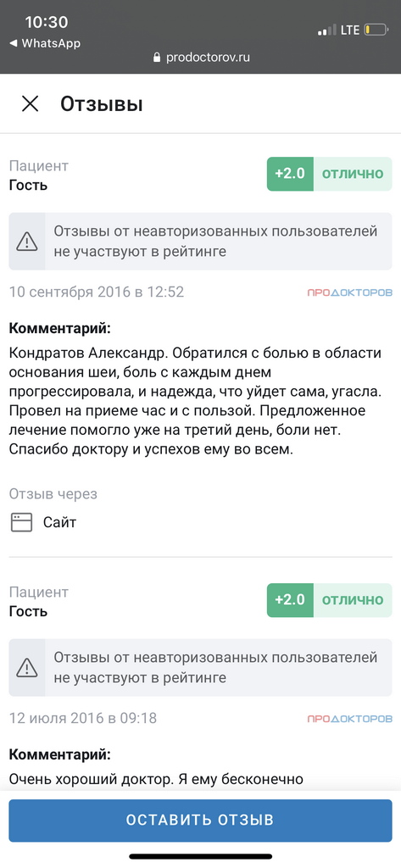The height and width of the screenshot is (868, 401).
Task: Tap the LTE signal strength indicator
Action: click(x=328, y=30)
